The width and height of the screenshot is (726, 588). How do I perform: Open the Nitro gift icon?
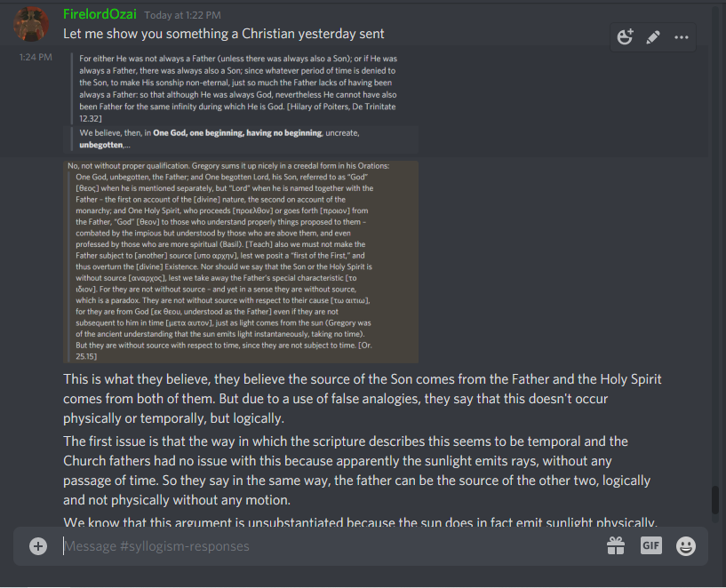[616, 546]
